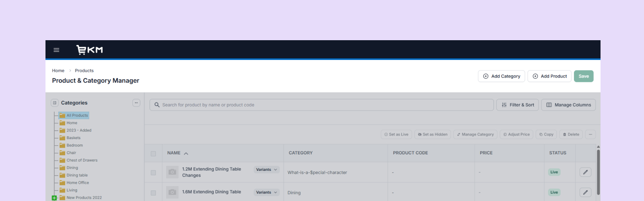Select the Dining category in the tree
The image size is (644, 201).
pyautogui.click(x=69, y=168)
